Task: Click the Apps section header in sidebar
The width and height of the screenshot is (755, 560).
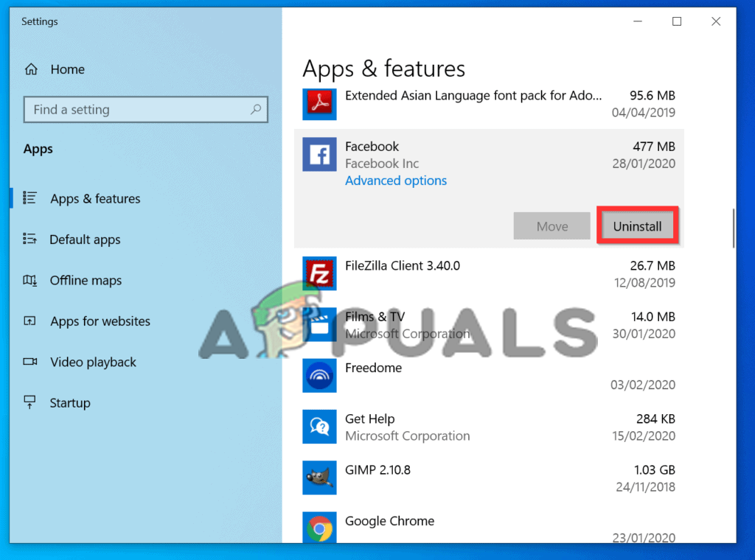Action: pyautogui.click(x=38, y=149)
